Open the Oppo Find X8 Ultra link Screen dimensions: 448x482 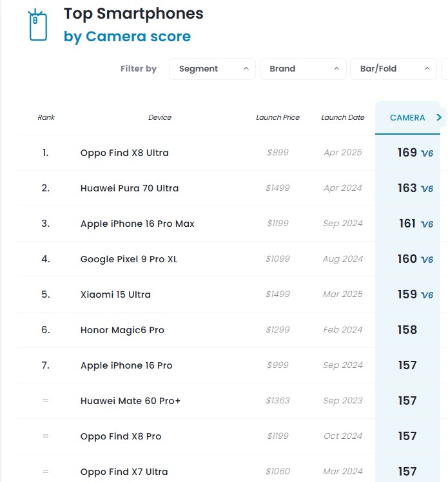coord(124,153)
